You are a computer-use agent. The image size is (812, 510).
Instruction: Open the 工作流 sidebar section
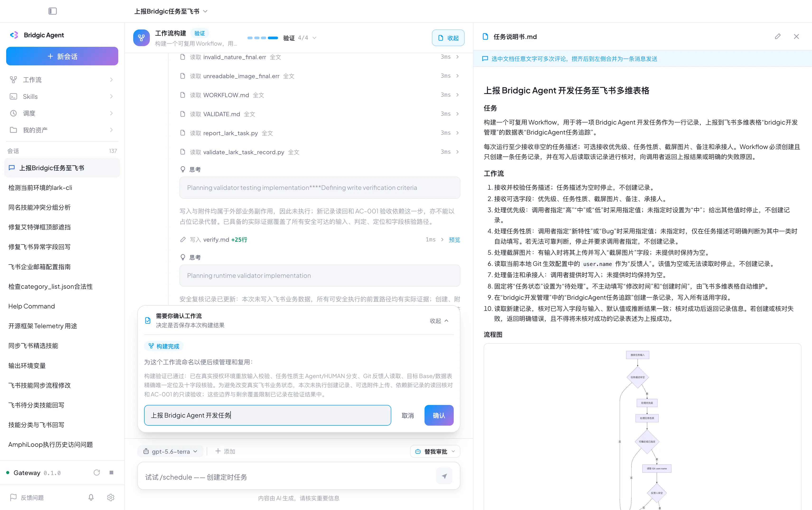pyautogui.click(x=62, y=80)
